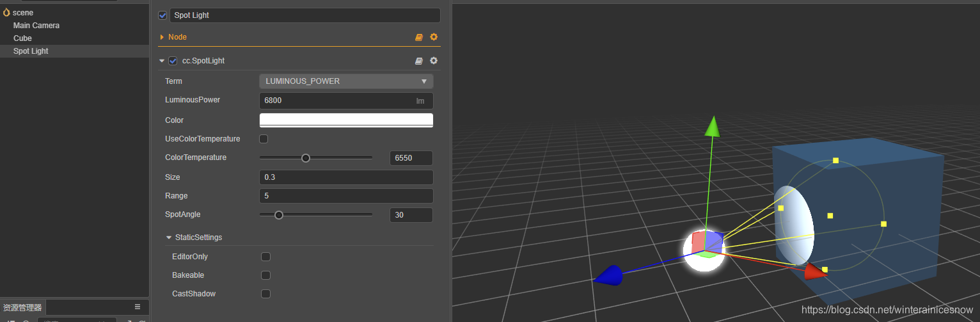The width and height of the screenshot is (980, 322).
Task: Click the ColorTemperature slider handle
Action: click(x=306, y=158)
